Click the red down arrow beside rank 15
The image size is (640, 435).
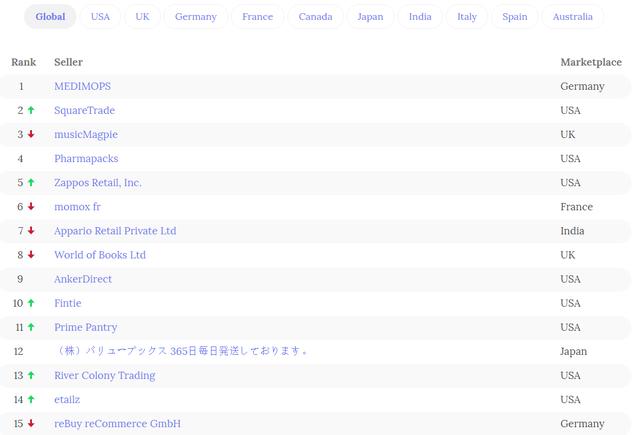[31, 423]
